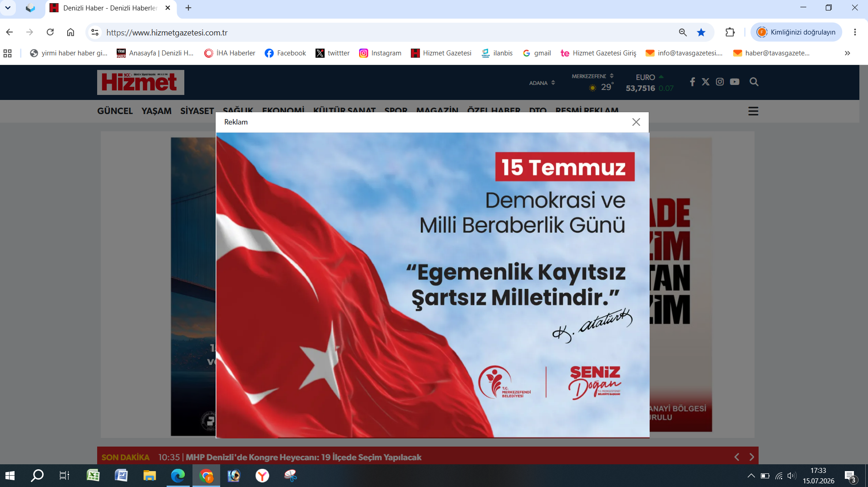Open the twittter bookmark
Viewport: 868px width, 487px height.
coord(333,53)
